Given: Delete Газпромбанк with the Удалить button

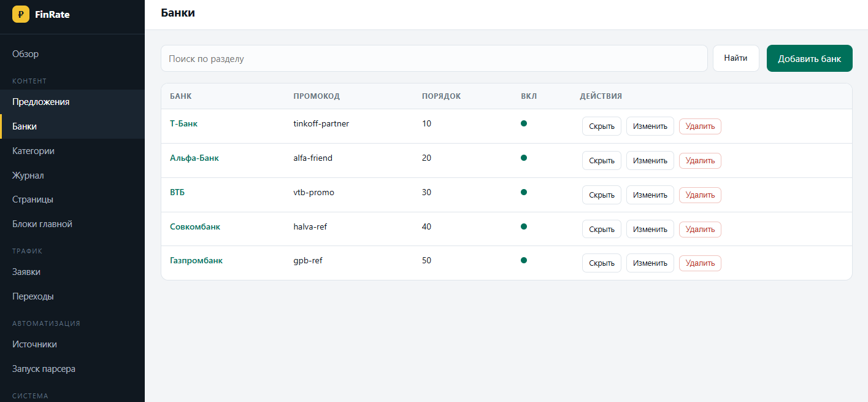Looking at the screenshot, I should coord(700,263).
